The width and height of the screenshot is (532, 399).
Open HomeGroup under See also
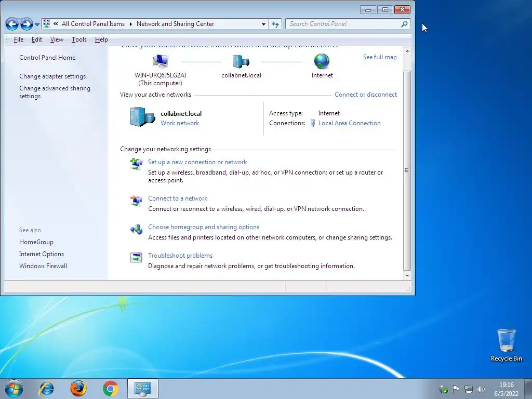point(36,242)
